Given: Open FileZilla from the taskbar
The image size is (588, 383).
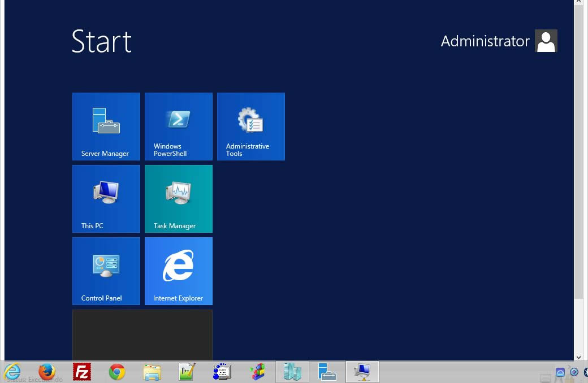Looking at the screenshot, I should click(x=81, y=371).
